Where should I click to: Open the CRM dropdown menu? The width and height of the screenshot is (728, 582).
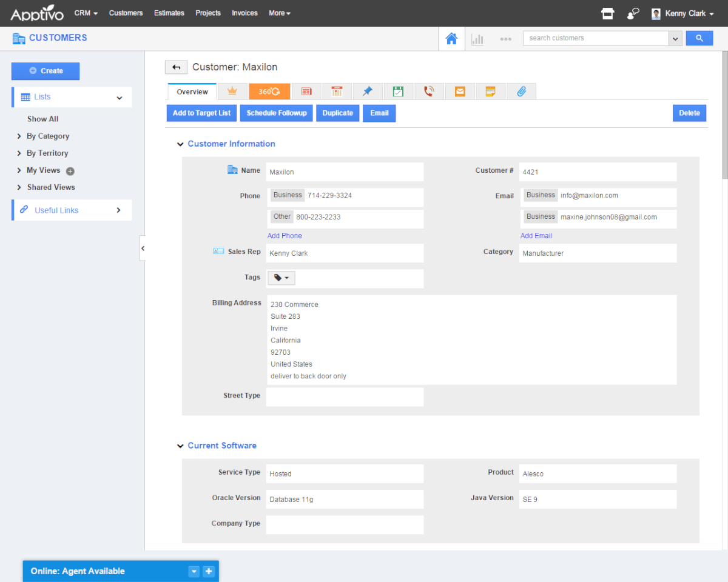pyautogui.click(x=86, y=13)
